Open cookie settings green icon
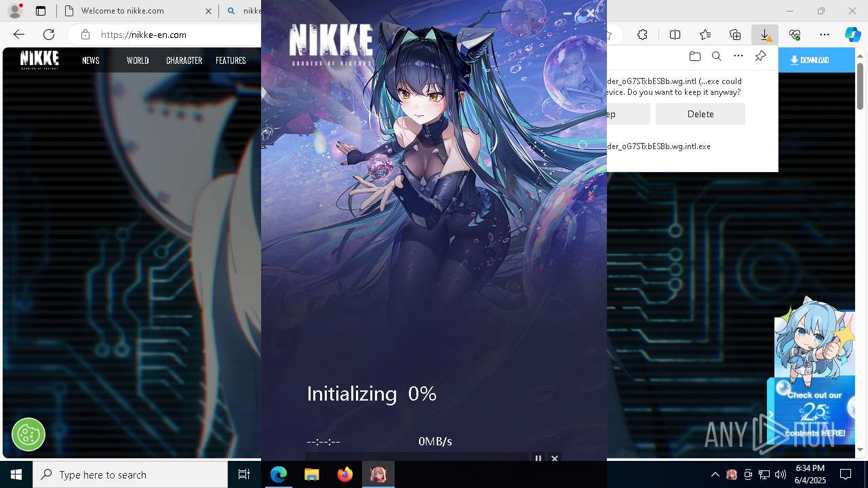Viewport: 868px width, 488px height. pyautogui.click(x=28, y=434)
